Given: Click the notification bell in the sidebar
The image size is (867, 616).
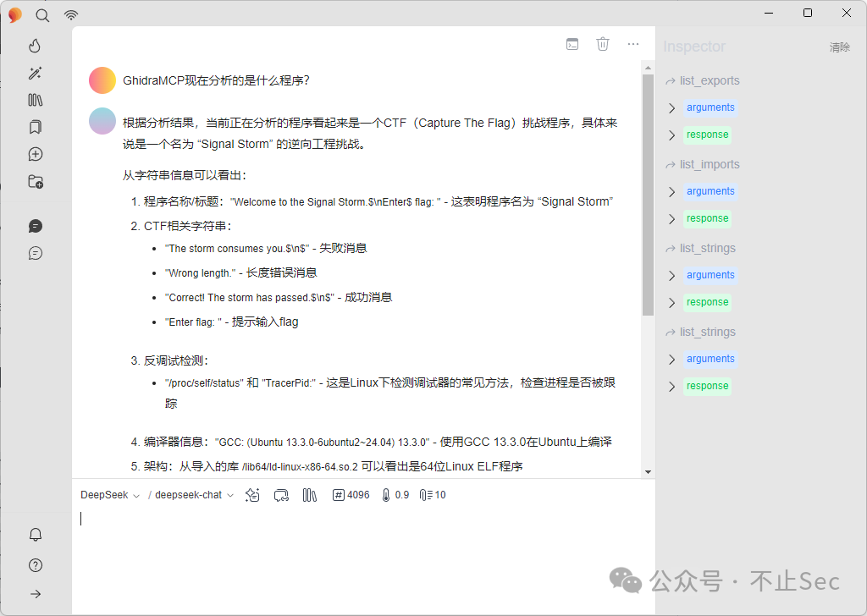Looking at the screenshot, I should coord(35,535).
